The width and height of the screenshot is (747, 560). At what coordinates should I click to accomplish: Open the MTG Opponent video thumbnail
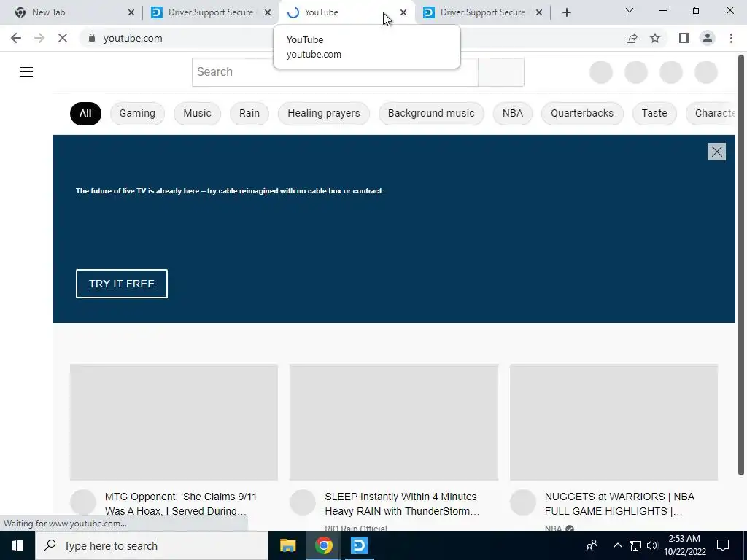[x=174, y=422]
